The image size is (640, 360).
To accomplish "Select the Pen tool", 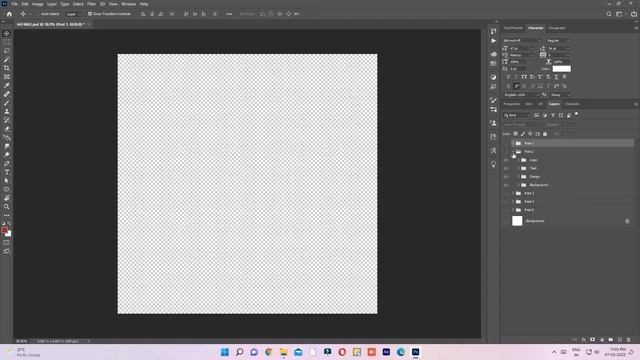I will [7, 163].
